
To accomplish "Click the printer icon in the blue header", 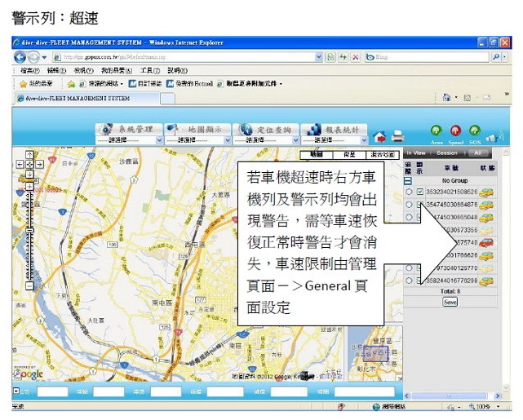I will (x=397, y=136).
